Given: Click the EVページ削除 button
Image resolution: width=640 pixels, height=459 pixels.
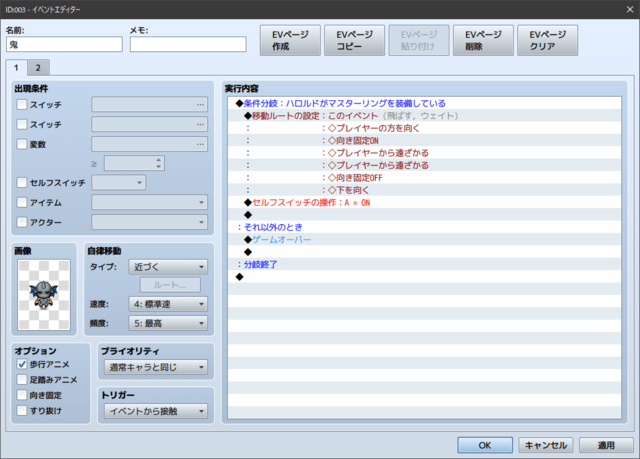Looking at the screenshot, I should tap(483, 40).
